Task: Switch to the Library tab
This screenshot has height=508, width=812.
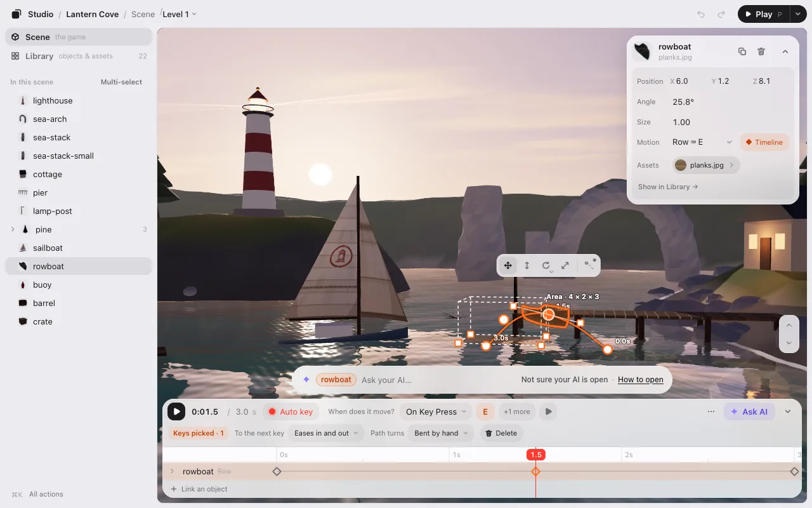Action: coord(79,56)
